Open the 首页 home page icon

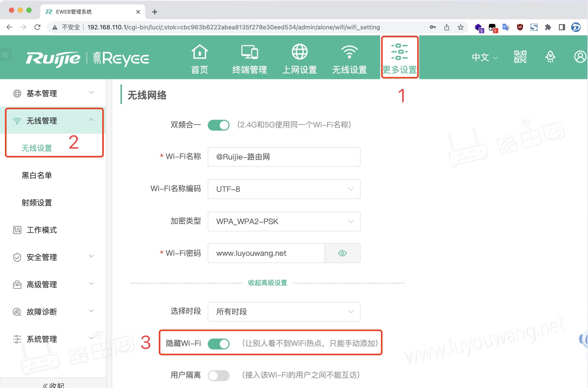click(x=199, y=57)
